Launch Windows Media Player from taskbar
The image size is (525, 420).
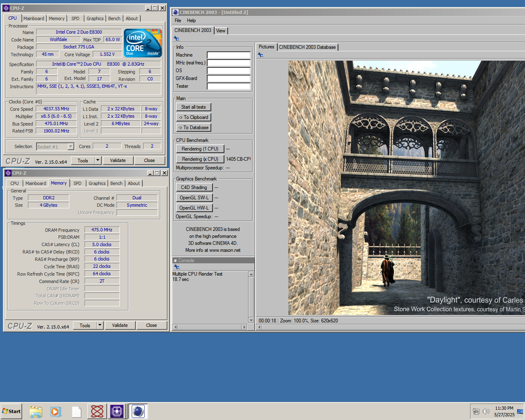point(56,411)
